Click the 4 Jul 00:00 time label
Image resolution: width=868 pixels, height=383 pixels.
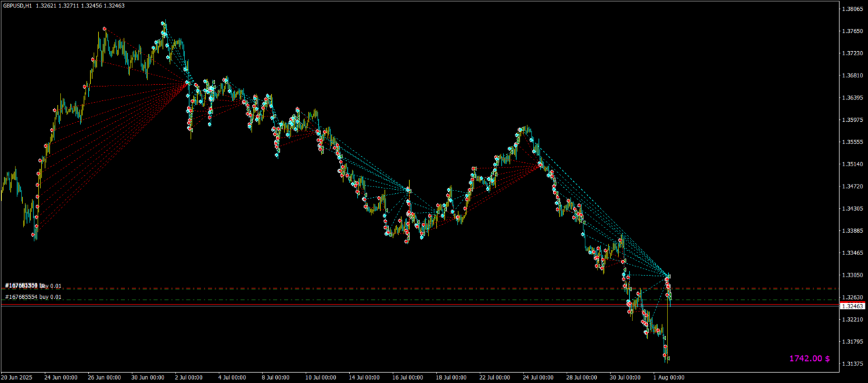point(233,378)
